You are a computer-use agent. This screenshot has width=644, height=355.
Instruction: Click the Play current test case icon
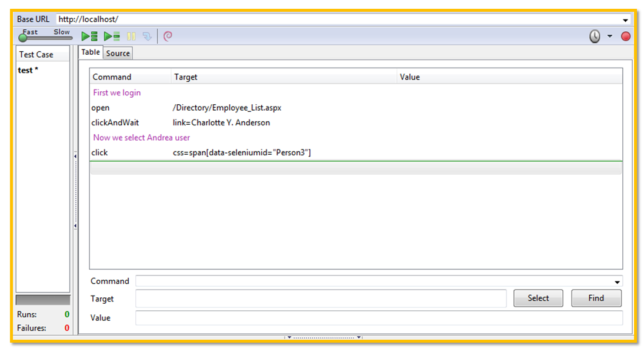coord(112,37)
